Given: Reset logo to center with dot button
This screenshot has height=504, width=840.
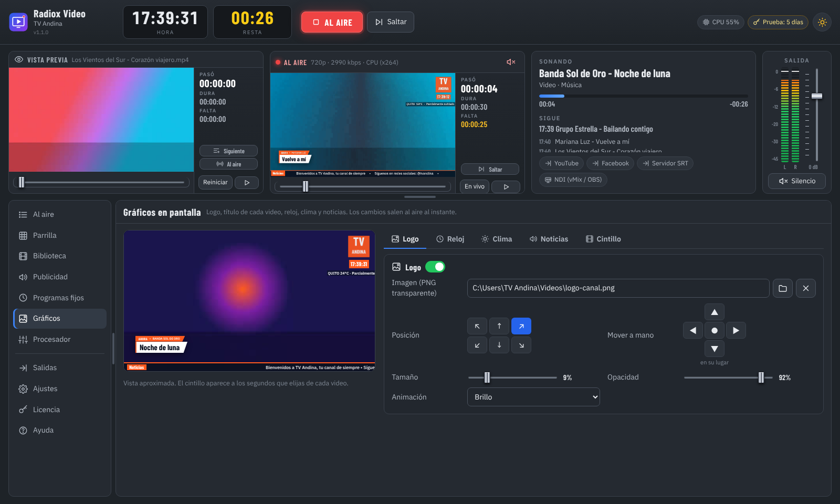Looking at the screenshot, I should tap(715, 330).
